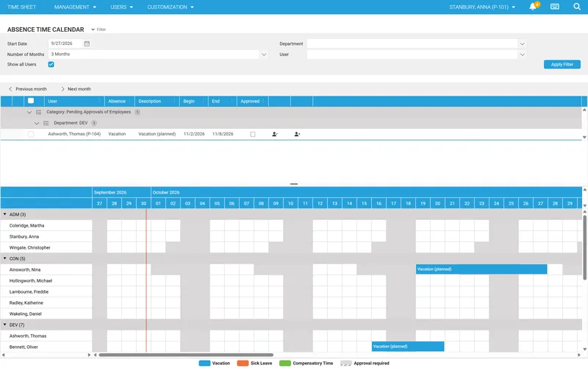Click the 11/2/2026 begin date cell
Screen dimensions: 588x368
(194, 134)
